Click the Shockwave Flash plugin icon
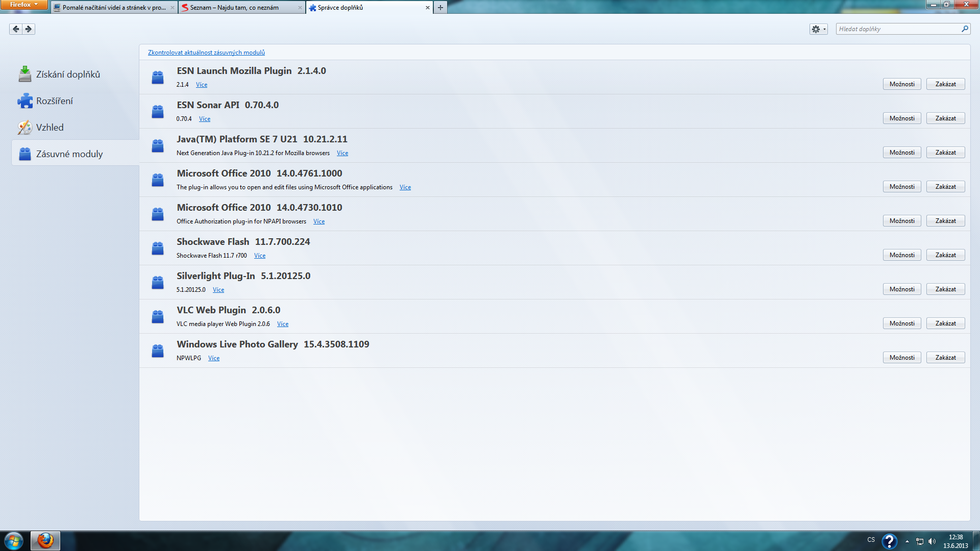This screenshot has width=980, height=551. click(x=158, y=248)
